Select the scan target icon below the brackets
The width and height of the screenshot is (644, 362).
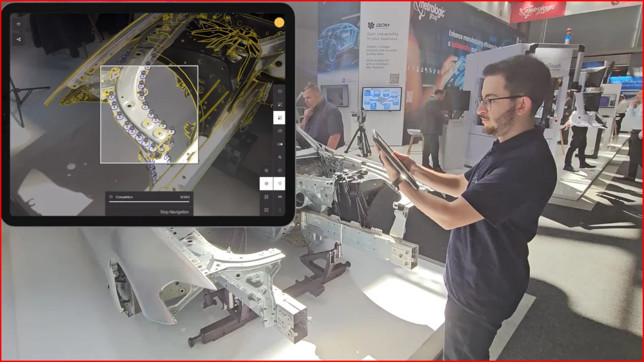(280, 105)
